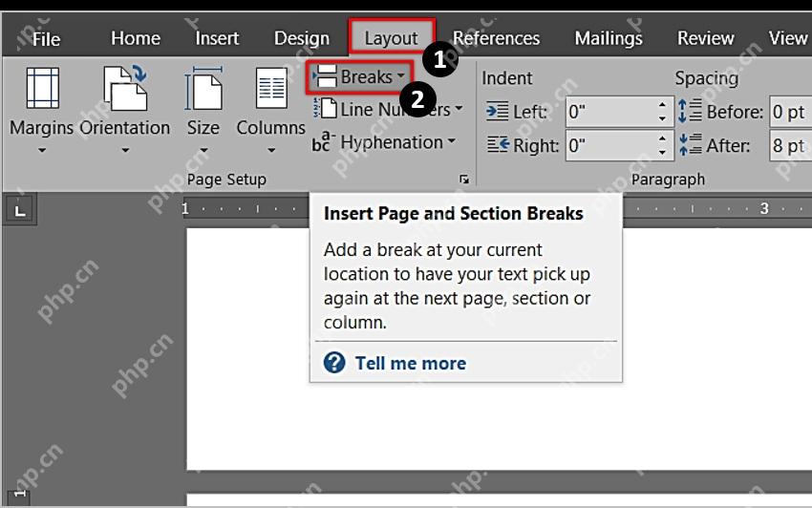This screenshot has width=812, height=508.
Task: Click the ruler tab selector button
Action: [x=20, y=210]
